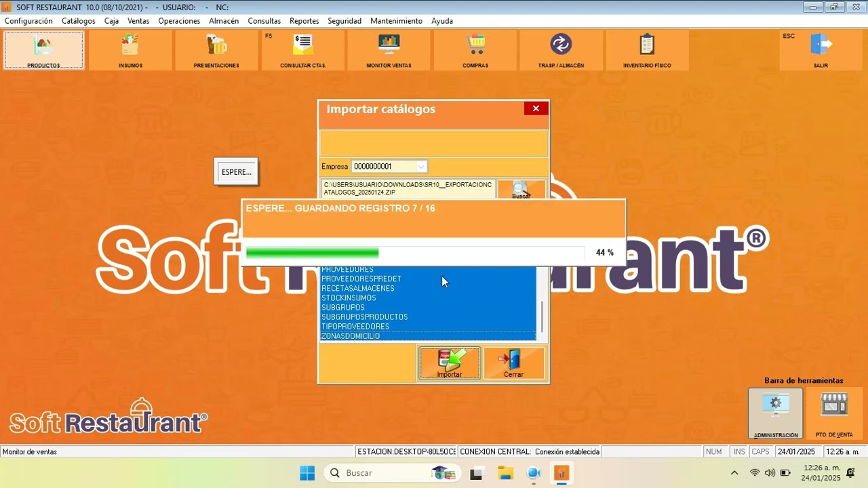Click the taskbar Buscar search box
The height and width of the screenshot is (488, 868).
[393, 473]
